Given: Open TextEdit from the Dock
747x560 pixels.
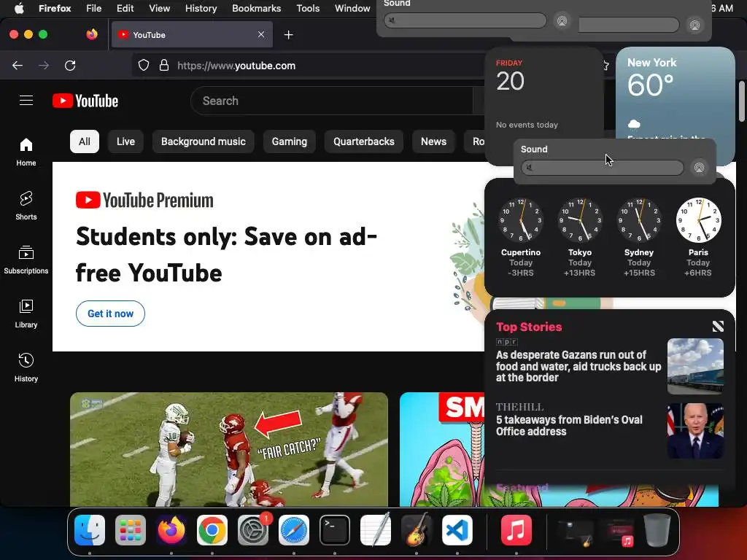Looking at the screenshot, I should (x=376, y=529).
